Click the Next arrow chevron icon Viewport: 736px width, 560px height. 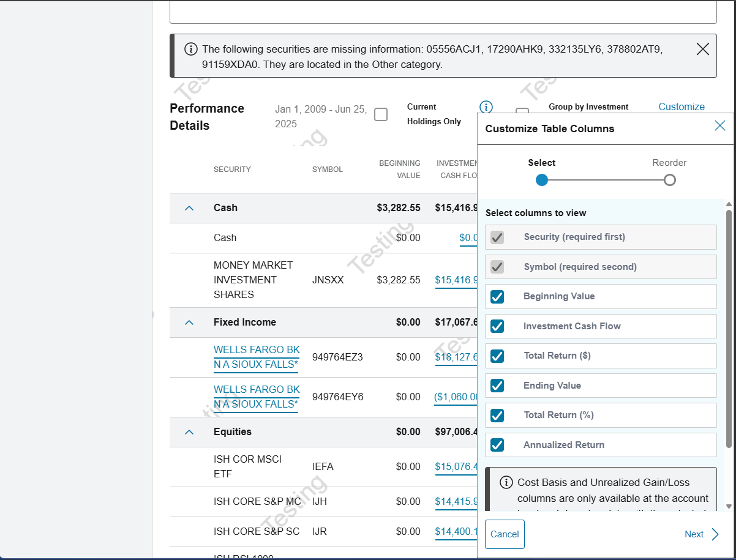715,534
